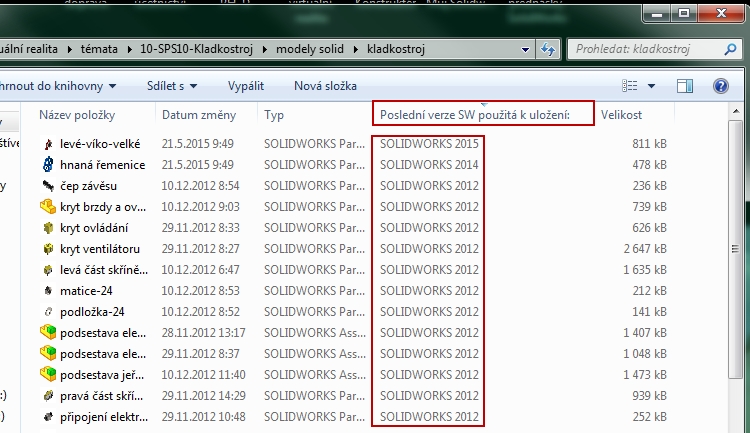Click the file name podložka-24

tap(92, 312)
